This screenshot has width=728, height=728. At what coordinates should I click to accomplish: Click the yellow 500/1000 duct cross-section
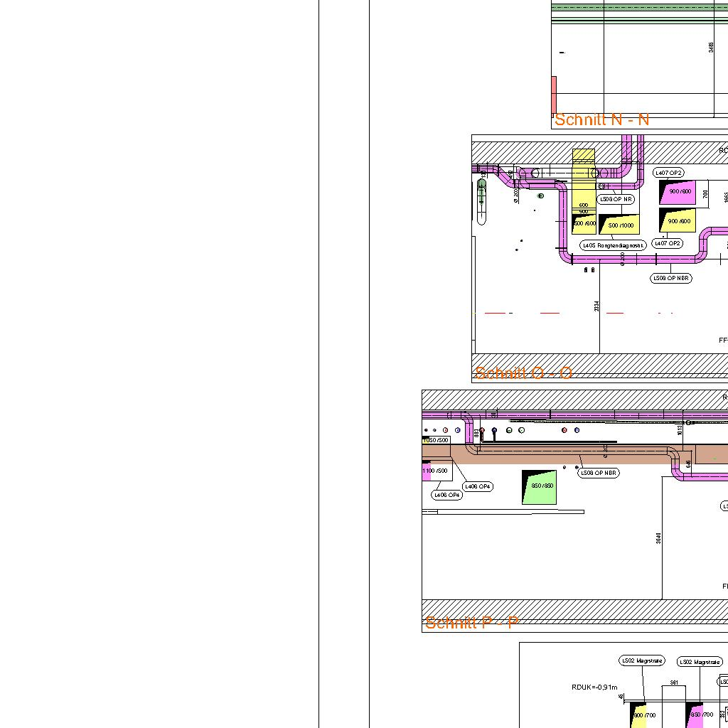[x=619, y=225]
